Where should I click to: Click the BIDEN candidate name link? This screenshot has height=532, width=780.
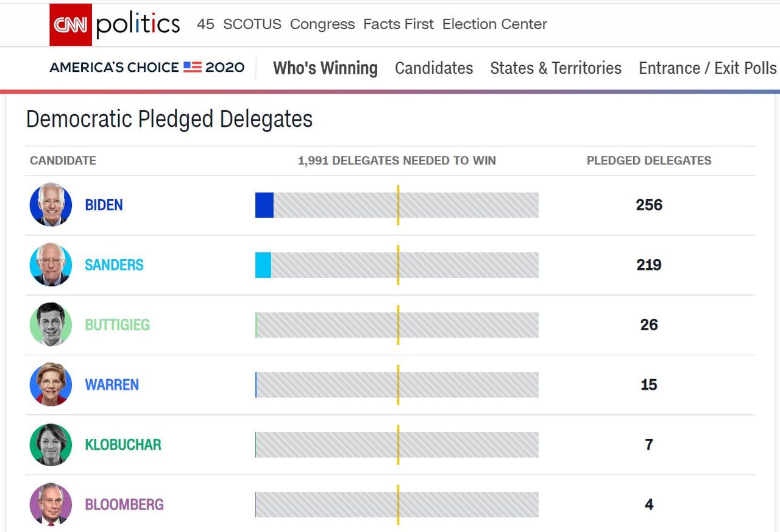tap(104, 205)
